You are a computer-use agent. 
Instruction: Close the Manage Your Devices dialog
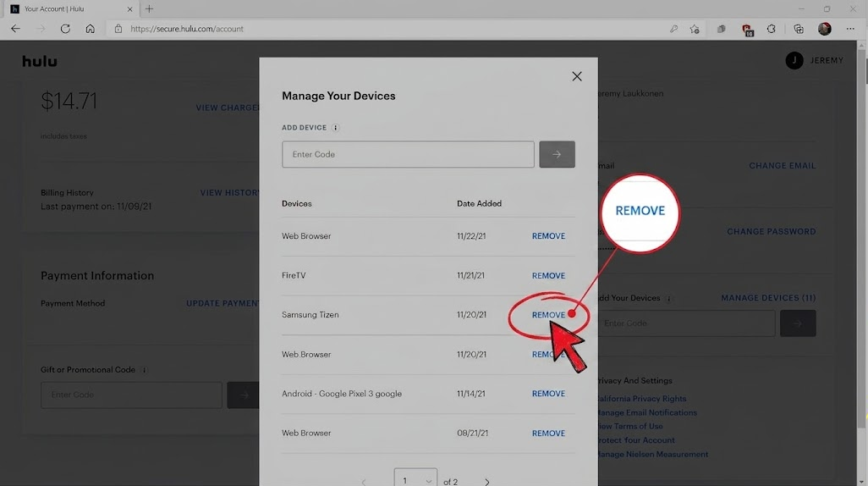[577, 76]
